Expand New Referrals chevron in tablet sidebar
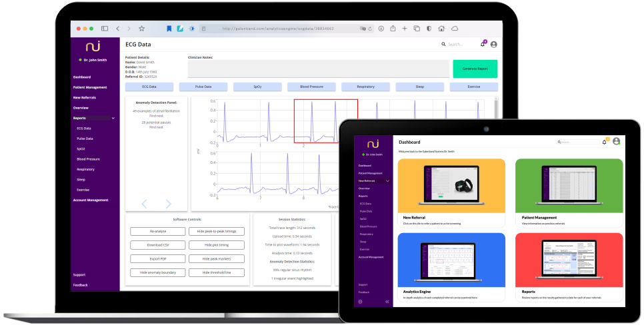Viewport: 644px width, 325px height. [x=387, y=180]
